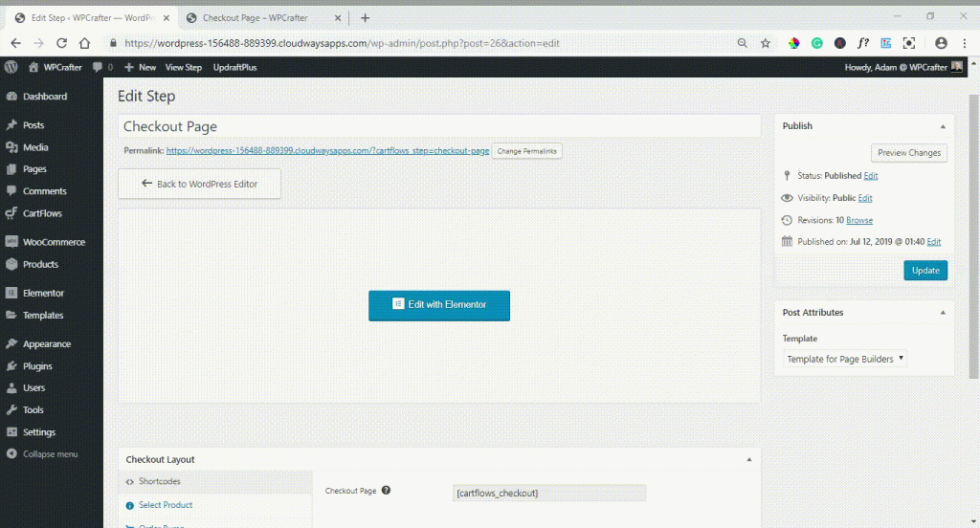
Task: Open the browser zoom magnifier icon
Action: (x=742, y=43)
